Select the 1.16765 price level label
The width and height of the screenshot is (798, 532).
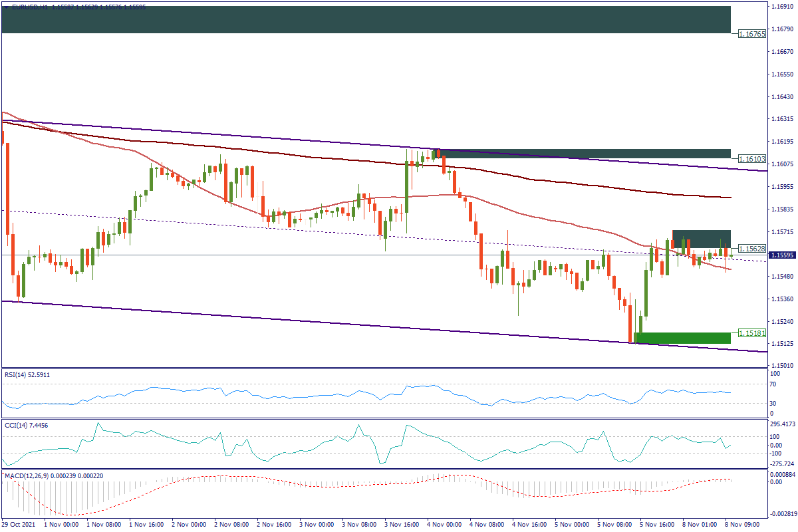[752, 33]
